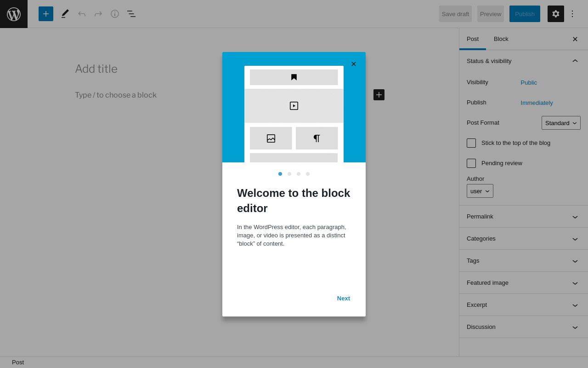Screen dimensions: 588x368
Task: Expand the Categories panel
Action: [x=524, y=239]
